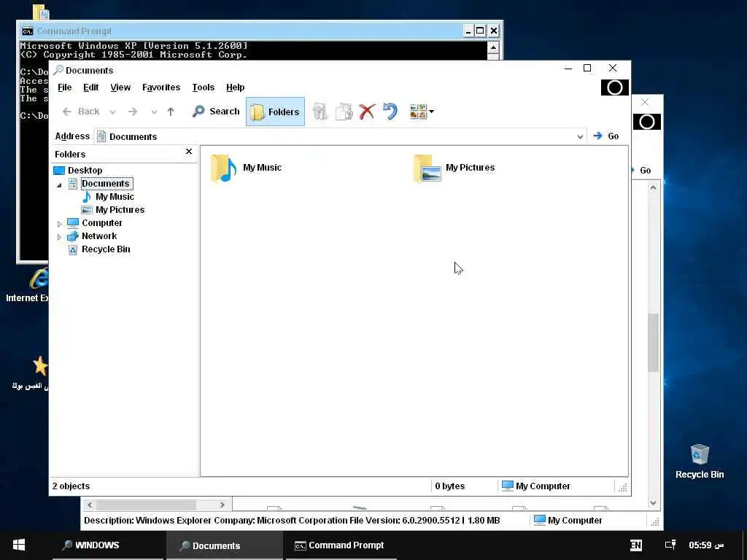The width and height of the screenshot is (747, 560).
Task: Click the Documents taskbar button
Action: tap(225, 545)
